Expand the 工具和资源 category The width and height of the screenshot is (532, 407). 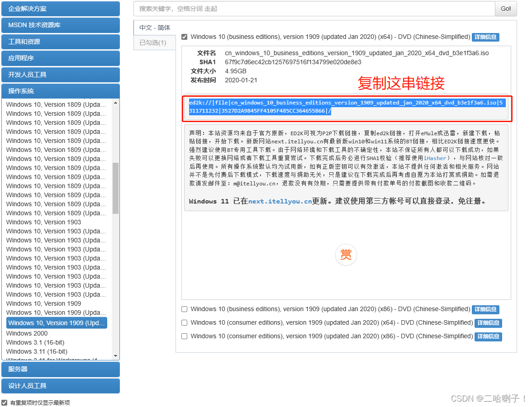[61, 42]
